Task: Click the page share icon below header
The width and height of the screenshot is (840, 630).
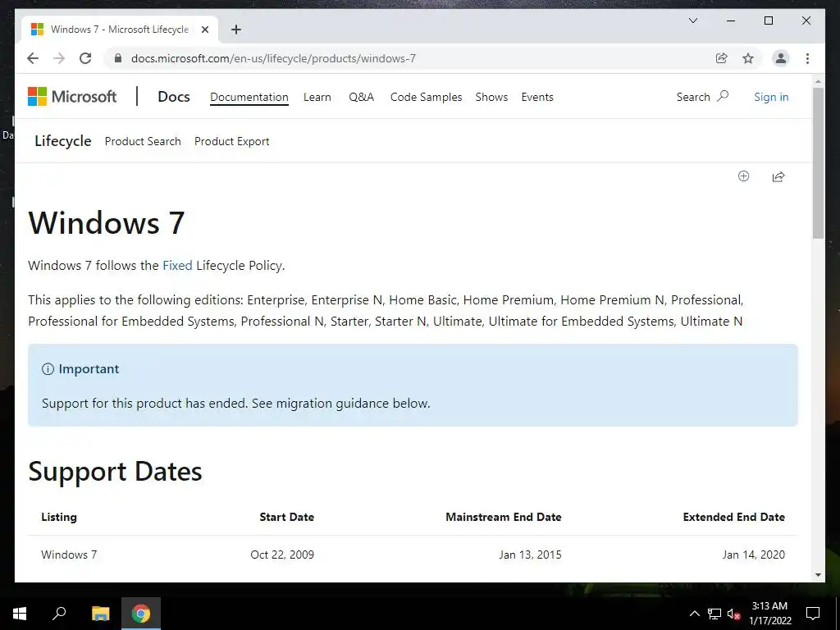Action: point(778,176)
